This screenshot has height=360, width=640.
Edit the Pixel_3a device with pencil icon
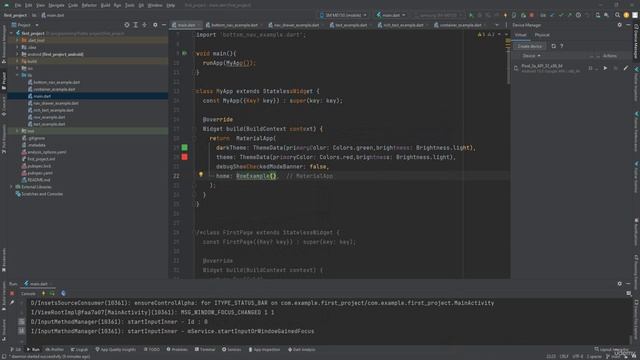click(x=626, y=68)
